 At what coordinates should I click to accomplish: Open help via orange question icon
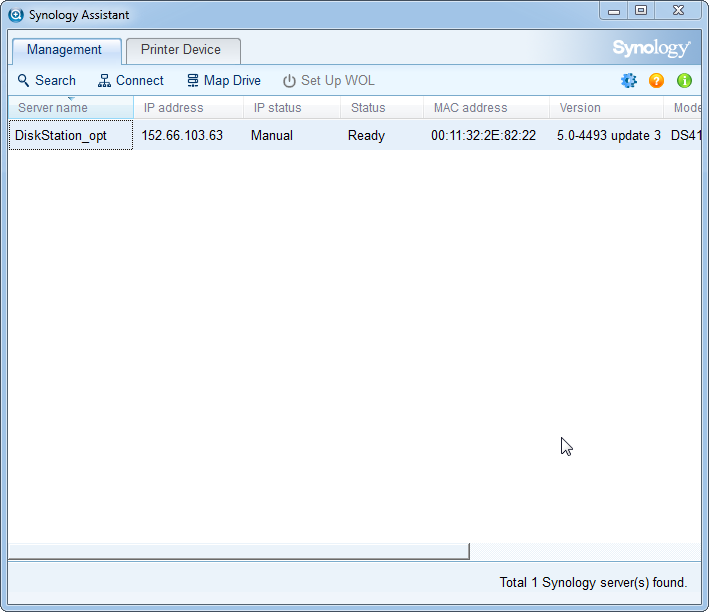coord(656,81)
